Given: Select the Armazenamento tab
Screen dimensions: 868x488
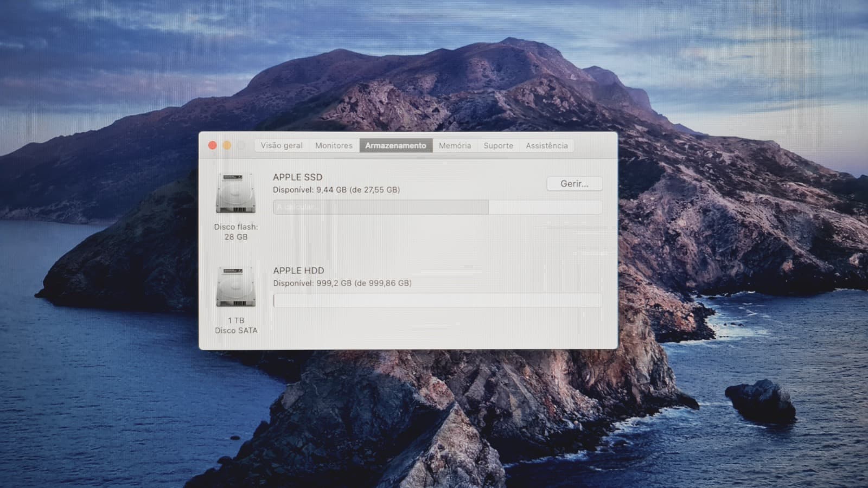Looking at the screenshot, I should tap(396, 145).
